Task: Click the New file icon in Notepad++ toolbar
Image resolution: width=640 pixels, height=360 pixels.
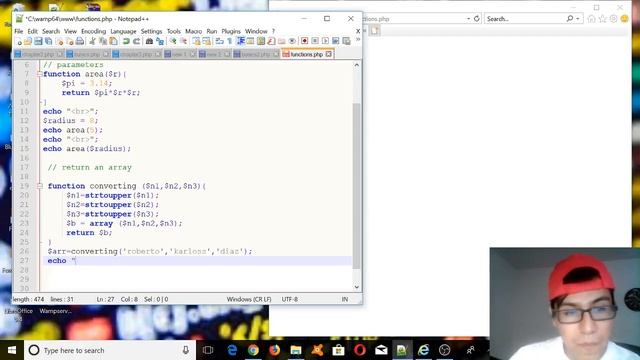Action: tap(18, 41)
